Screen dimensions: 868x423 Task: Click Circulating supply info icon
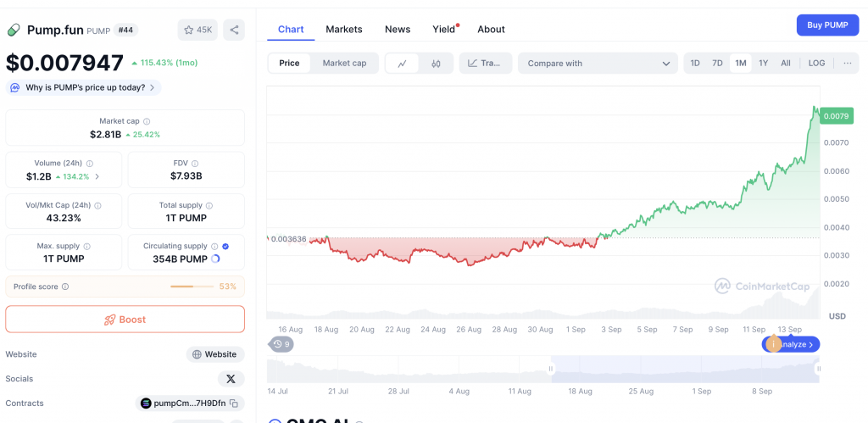click(x=214, y=247)
